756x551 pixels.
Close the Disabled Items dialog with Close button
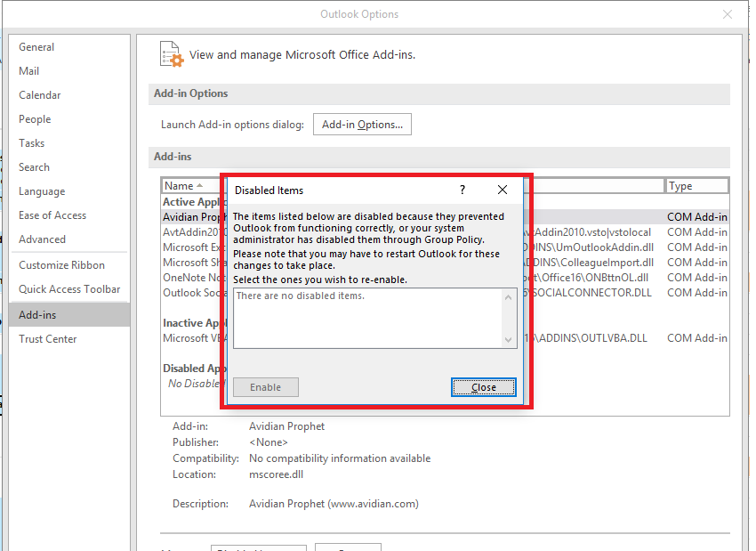click(x=484, y=387)
